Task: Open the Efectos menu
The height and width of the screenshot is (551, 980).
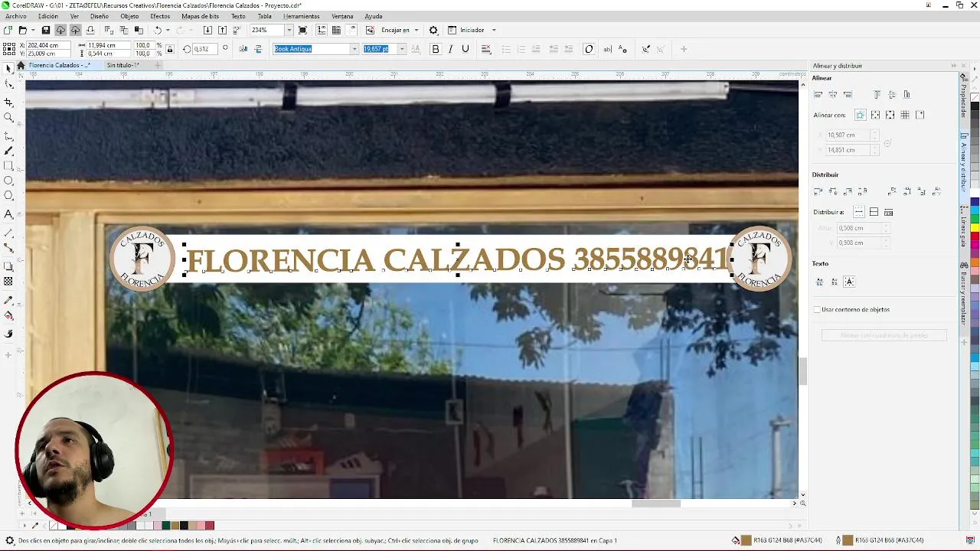Action: tap(160, 16)
